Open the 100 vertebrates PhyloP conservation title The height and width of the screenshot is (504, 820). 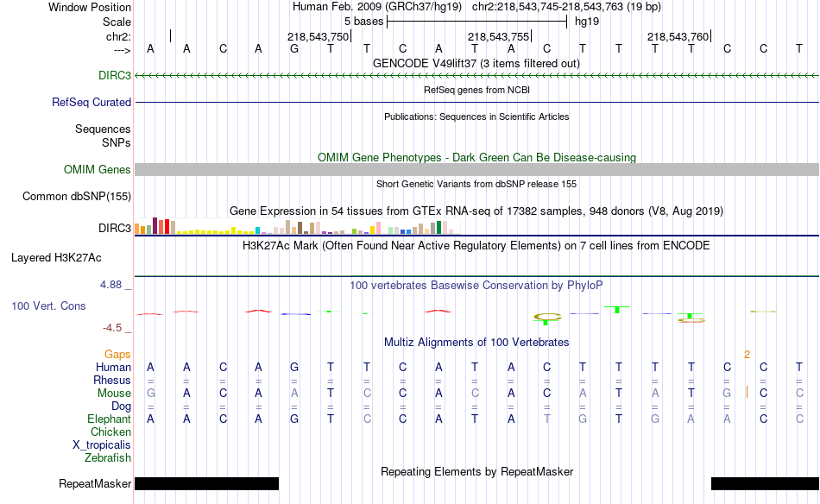[x=476, y=285]
